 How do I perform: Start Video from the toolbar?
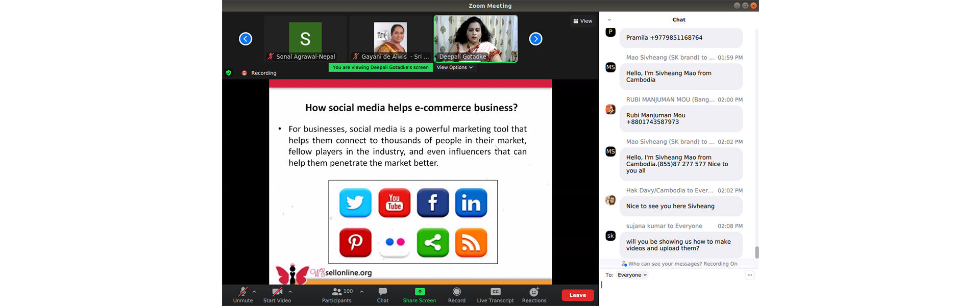277,295
